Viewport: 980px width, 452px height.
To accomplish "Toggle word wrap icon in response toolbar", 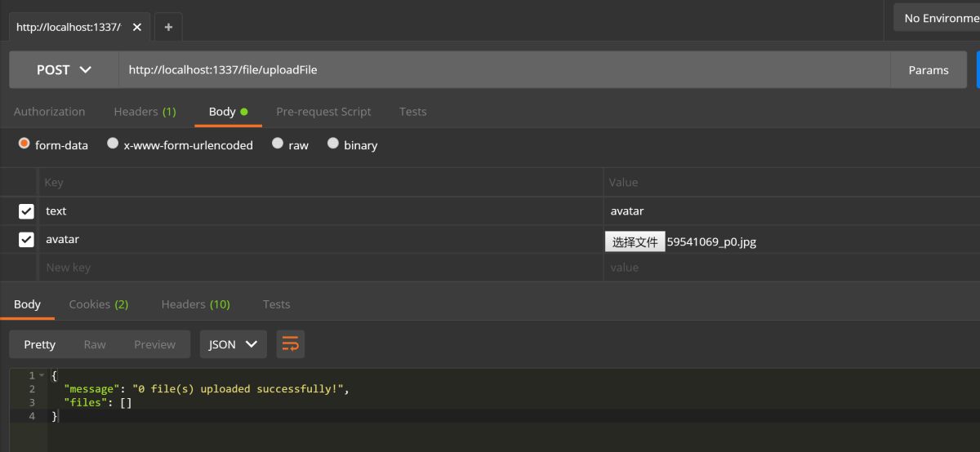I will click(x=291, y=344).
